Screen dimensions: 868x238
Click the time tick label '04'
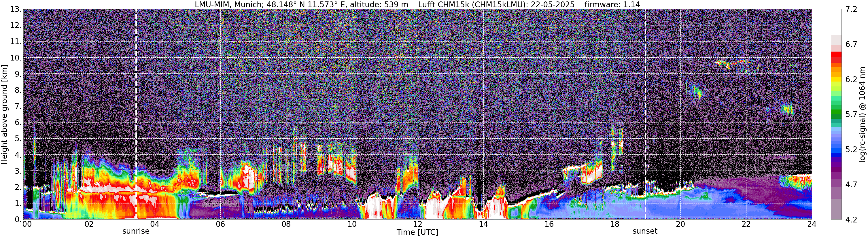155,224
